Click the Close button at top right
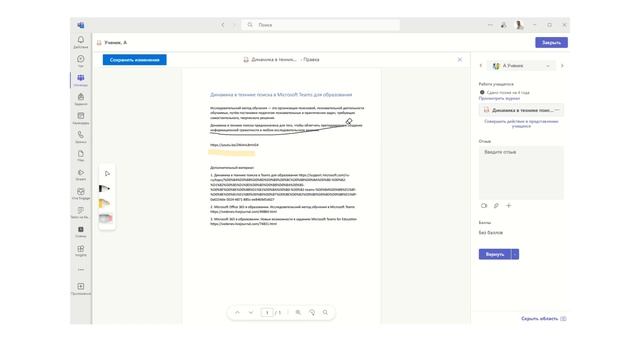This screenshot has width=640, height=360. [x=551, y=42]
